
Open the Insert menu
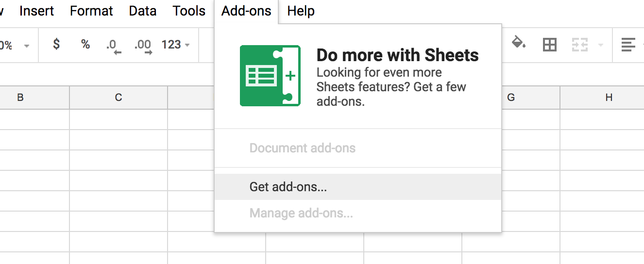click(36, 11)
